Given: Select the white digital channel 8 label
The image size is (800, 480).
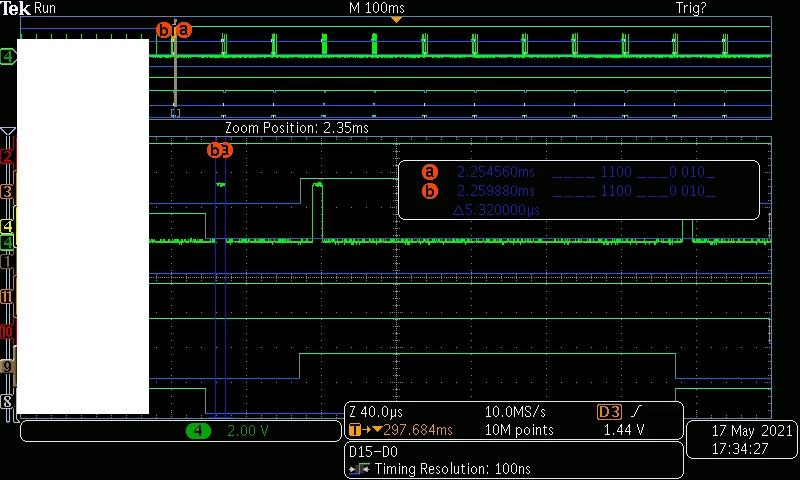Looking at the screenshot, I should (7, 401).
